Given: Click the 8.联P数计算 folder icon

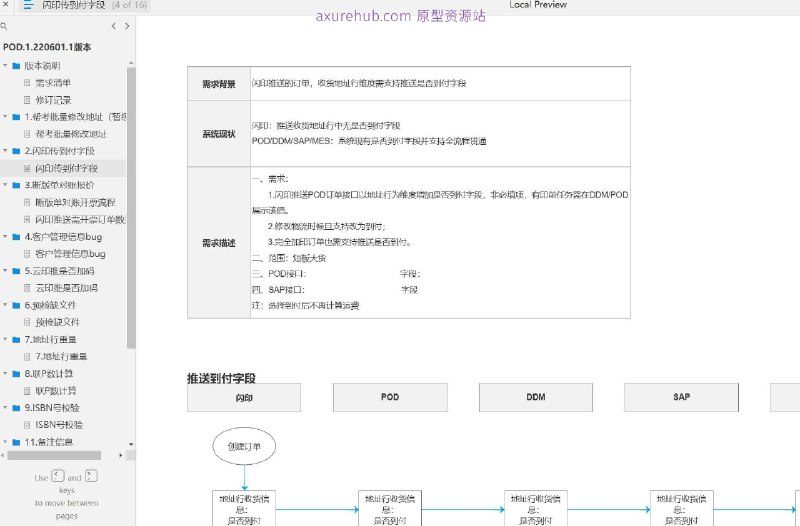Looking at the screenshot, I should coord(16,373).
